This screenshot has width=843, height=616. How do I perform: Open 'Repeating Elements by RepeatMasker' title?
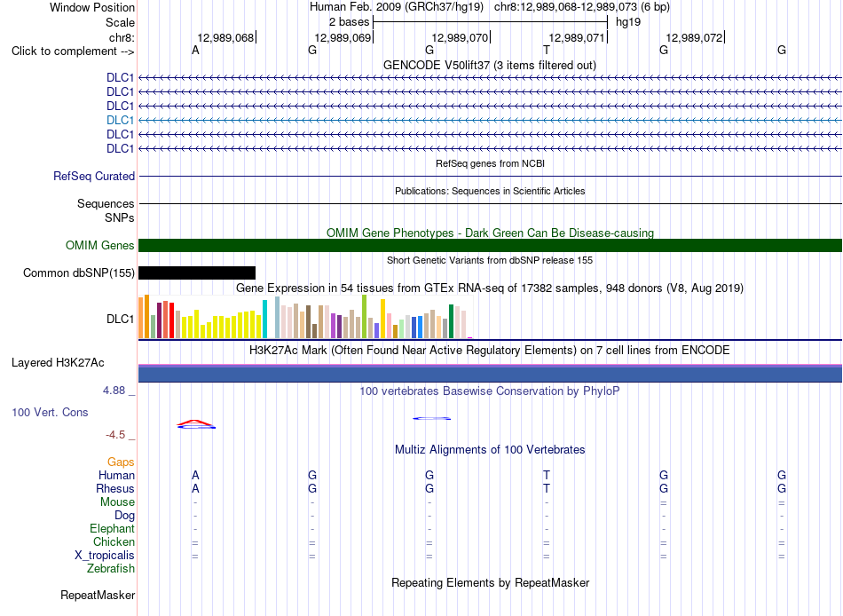pos(490,582)
